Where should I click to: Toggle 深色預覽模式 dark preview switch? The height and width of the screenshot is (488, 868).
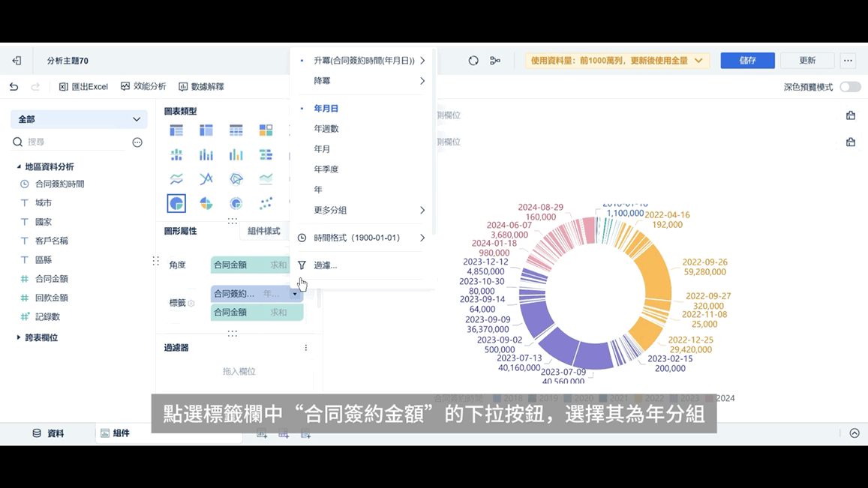pos(850,87)
